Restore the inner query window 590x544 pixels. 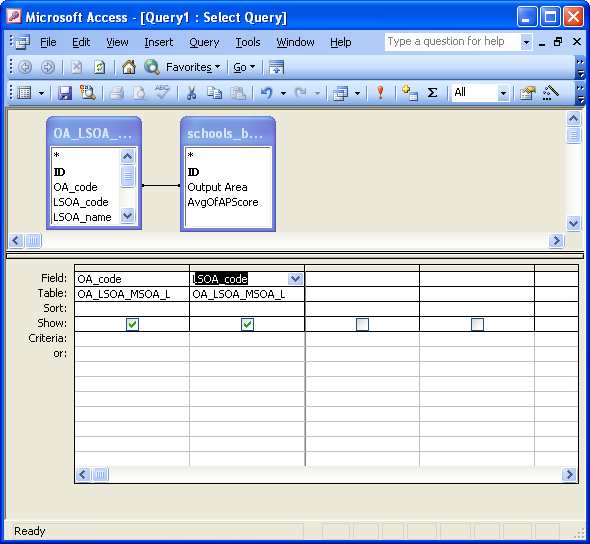coord(558,42)
